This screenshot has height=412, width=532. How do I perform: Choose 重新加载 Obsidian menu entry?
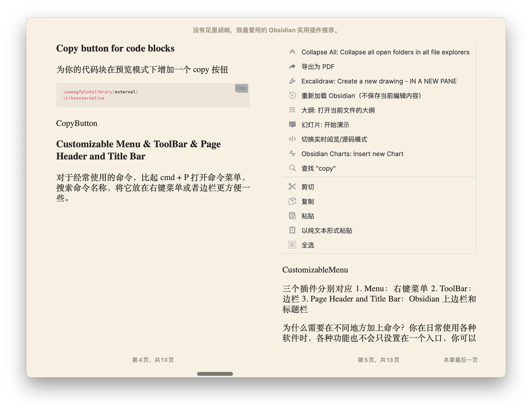coord(379,96)
